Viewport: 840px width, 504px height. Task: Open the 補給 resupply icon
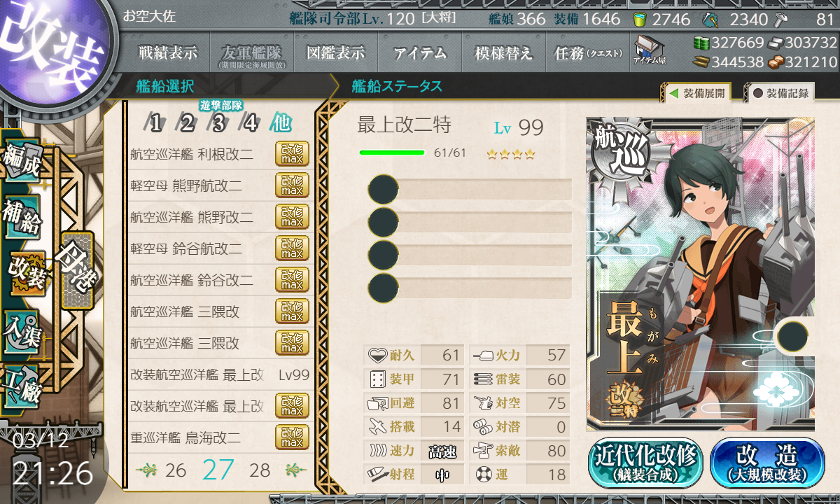22,218
